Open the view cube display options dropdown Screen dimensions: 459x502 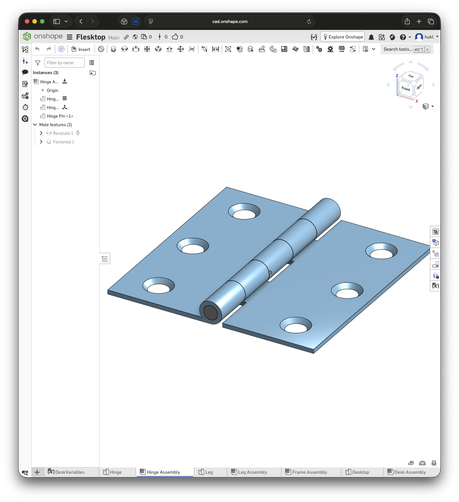pyautogui.click(x=428, y=106)
